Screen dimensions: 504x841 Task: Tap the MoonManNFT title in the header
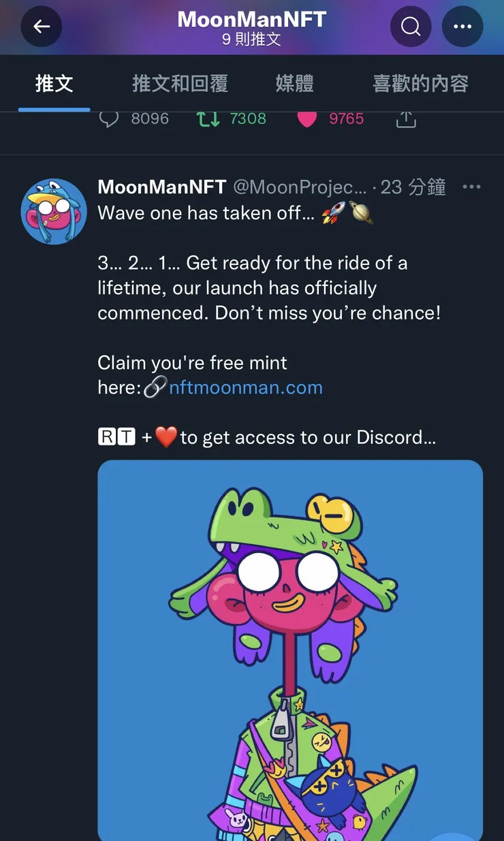(251, 19)
